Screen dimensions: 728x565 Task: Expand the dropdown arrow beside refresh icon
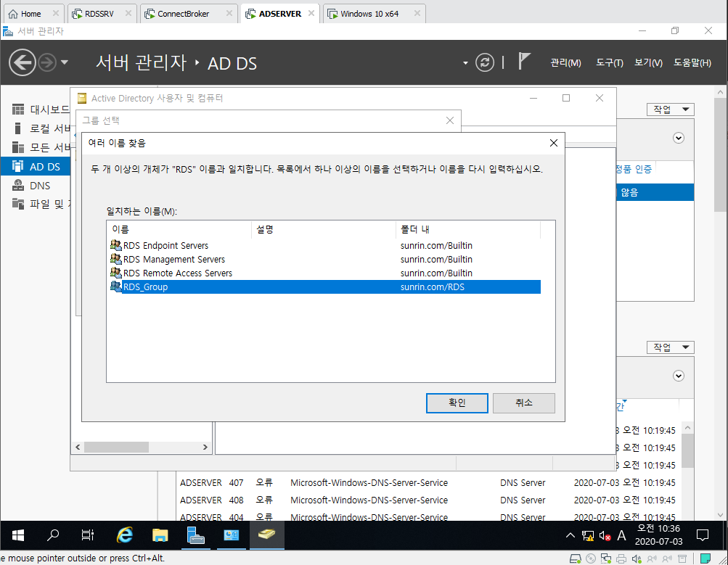tap(465, 63)
